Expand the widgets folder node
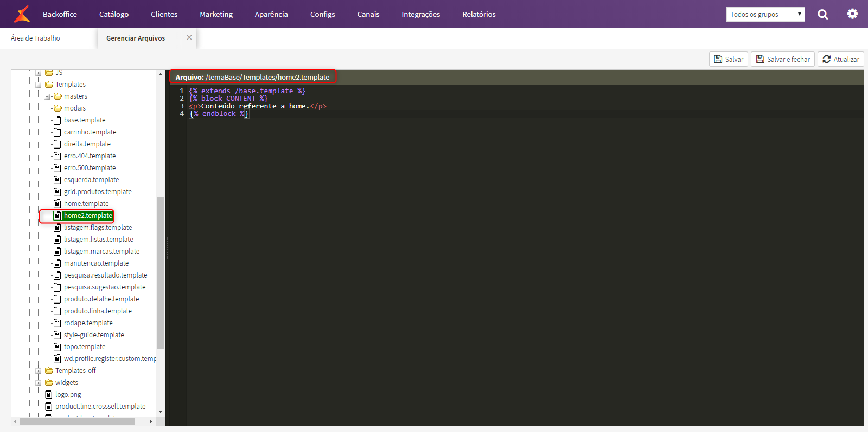The height and width of the screenshot is (432, 868). 39,383
